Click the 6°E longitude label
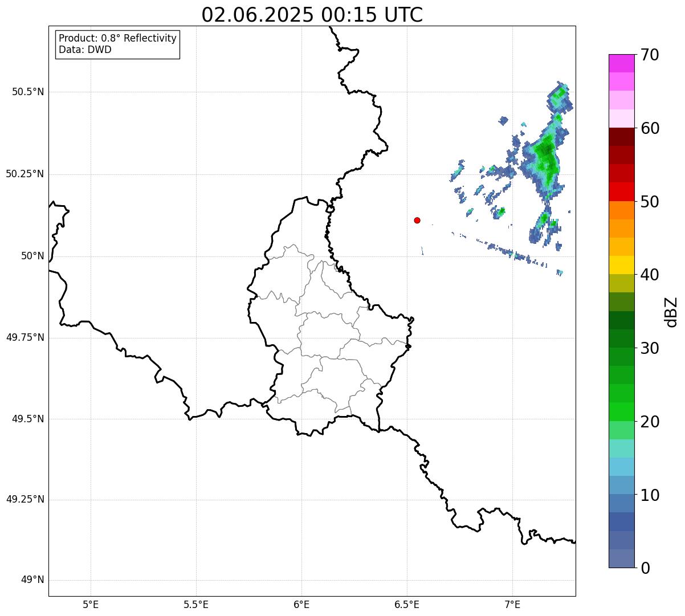The height and width of the screenshot is (616, 685). [301, 605]
